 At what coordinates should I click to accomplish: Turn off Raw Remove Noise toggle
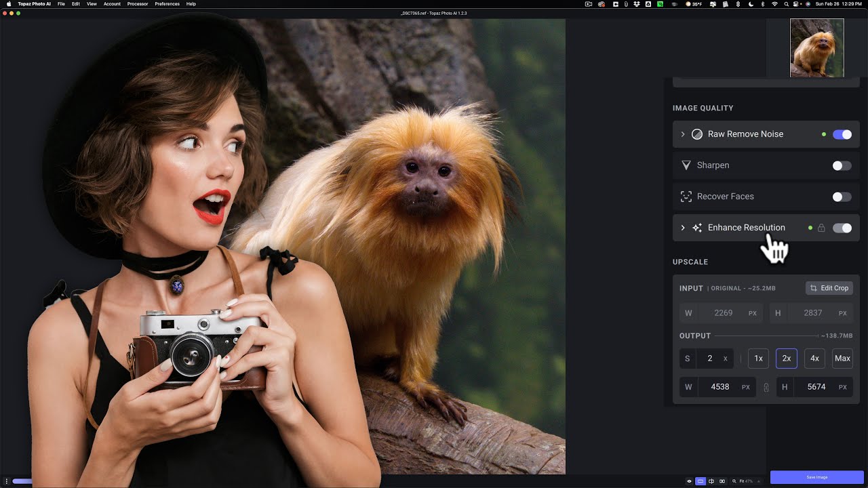842,134
